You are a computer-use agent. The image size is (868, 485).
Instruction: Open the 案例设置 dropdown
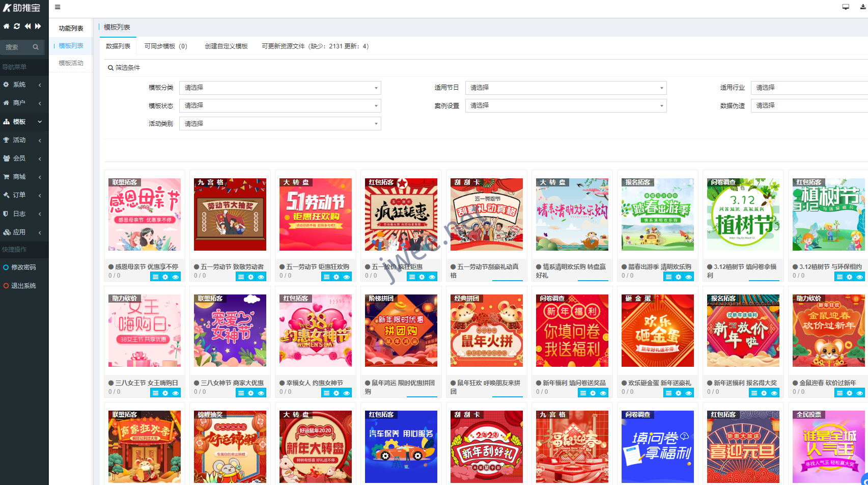(566, 105)
